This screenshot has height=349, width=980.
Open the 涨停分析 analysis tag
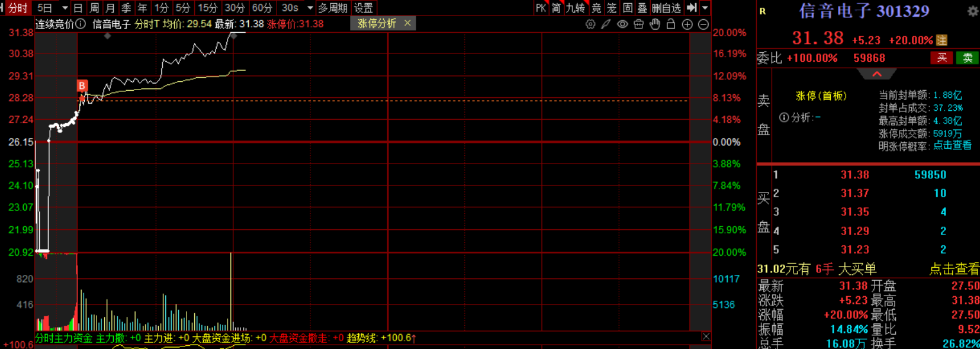[377, 24]
